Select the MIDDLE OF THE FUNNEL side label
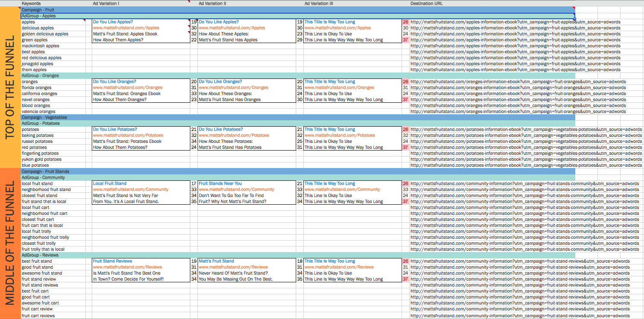The width and height of the screenshot is (644, 319). click(10, 244)
